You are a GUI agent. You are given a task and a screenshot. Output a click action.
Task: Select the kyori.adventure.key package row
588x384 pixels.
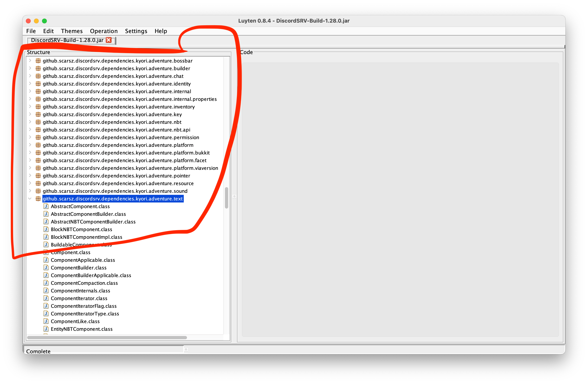point(112,114)
